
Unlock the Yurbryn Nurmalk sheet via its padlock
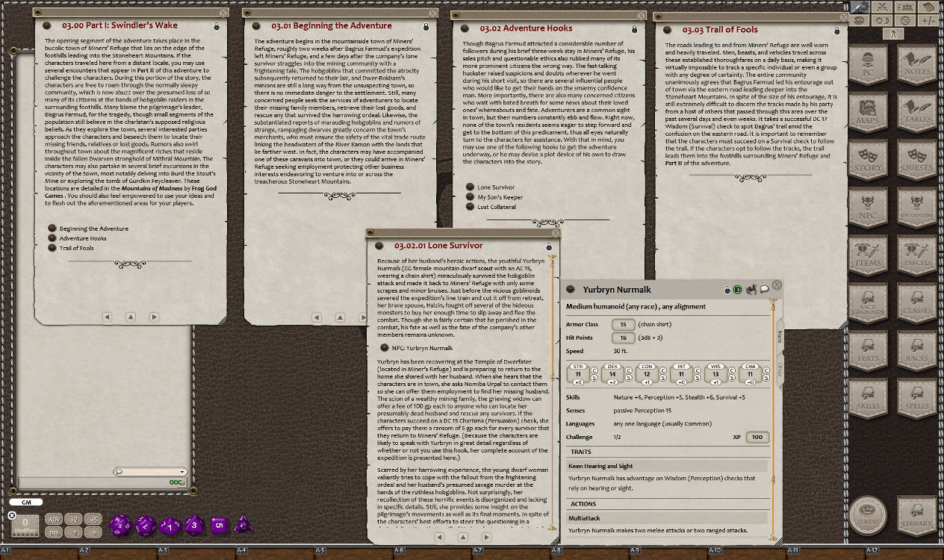727,289
